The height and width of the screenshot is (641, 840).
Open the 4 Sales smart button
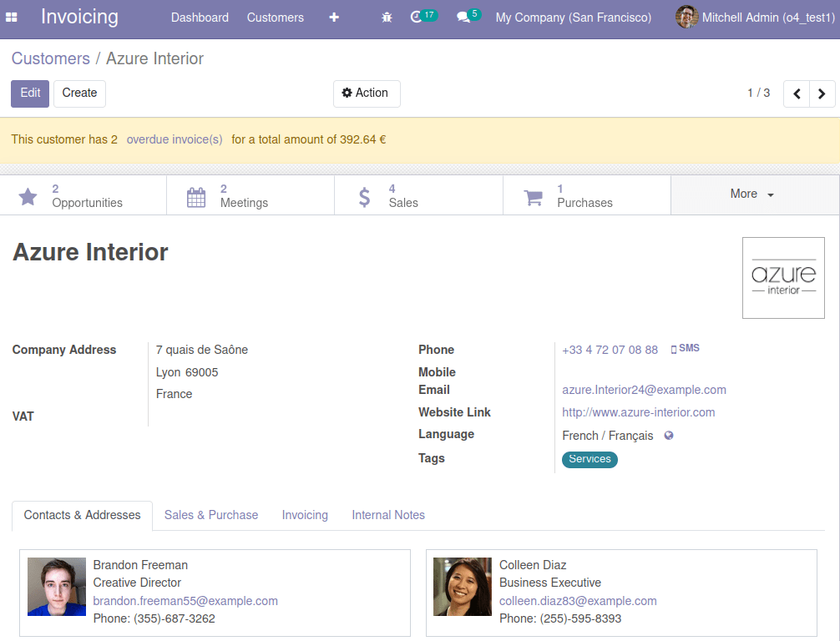pyautogui.click(x=419, y=195)
